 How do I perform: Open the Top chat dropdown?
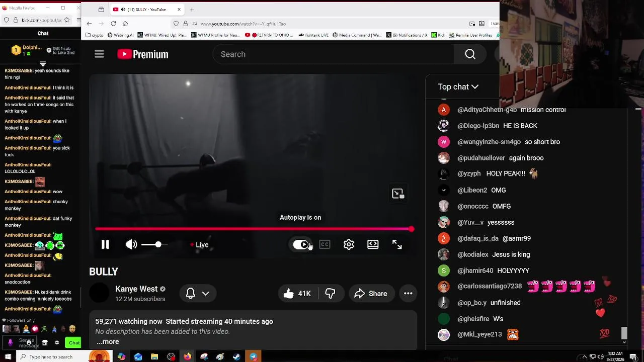pos(458,87)
